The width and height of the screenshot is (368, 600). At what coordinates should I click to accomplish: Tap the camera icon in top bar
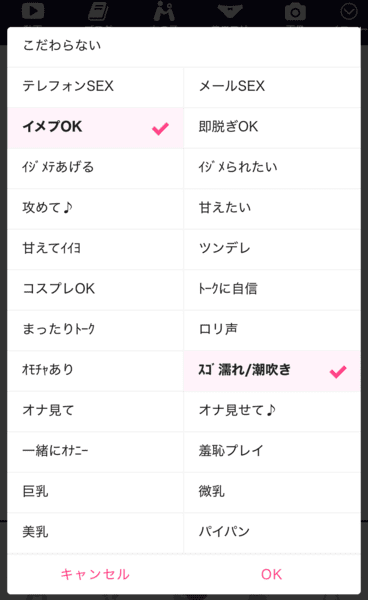pyautogui.click(x=295, y=11)
